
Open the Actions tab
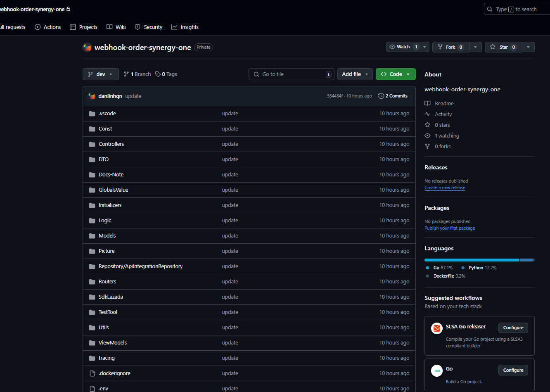(x=47, y=27)
